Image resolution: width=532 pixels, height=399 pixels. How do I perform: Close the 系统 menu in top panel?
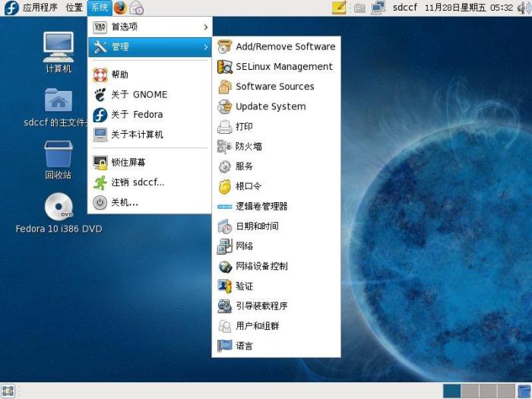[x=100, y=8]
